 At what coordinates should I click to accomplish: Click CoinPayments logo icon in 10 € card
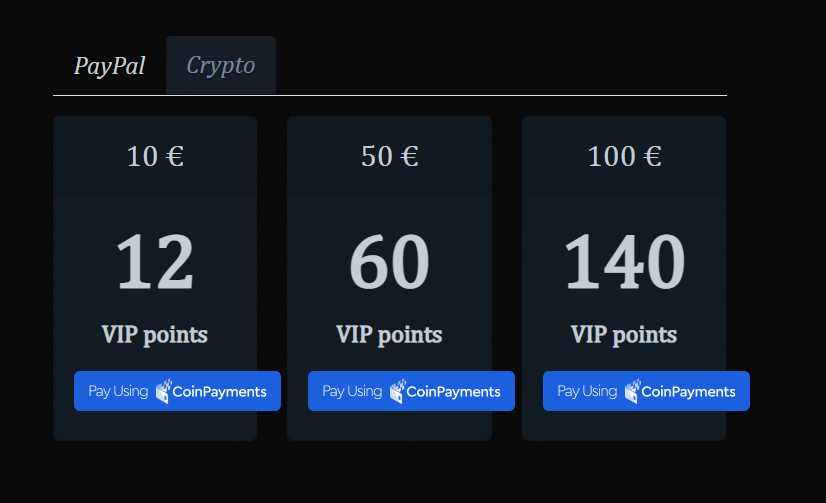pyautogui.click(x=163, y=391)
